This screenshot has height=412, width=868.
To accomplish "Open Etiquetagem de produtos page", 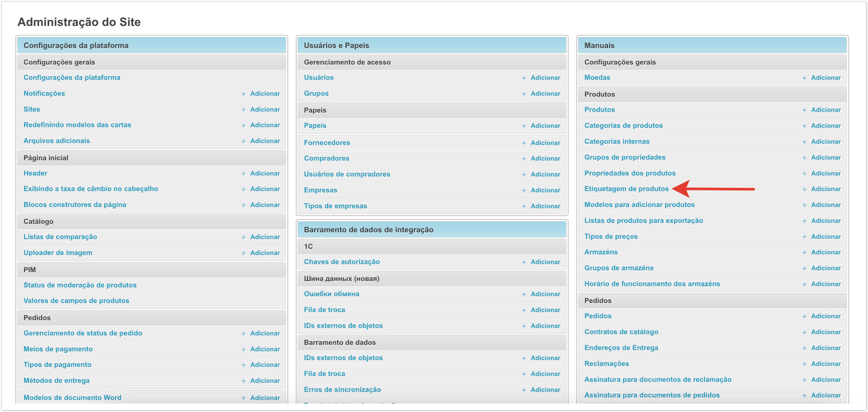I will 626,189.
